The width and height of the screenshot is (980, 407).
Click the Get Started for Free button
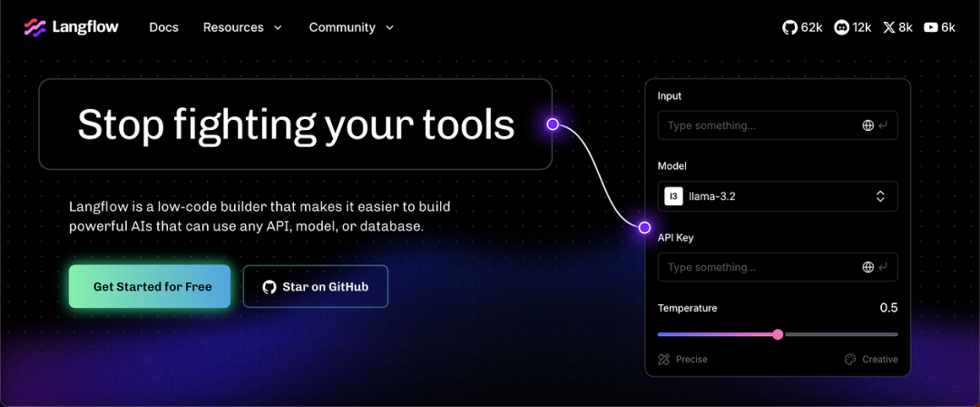pyautogui.click(x=150, y=287)
